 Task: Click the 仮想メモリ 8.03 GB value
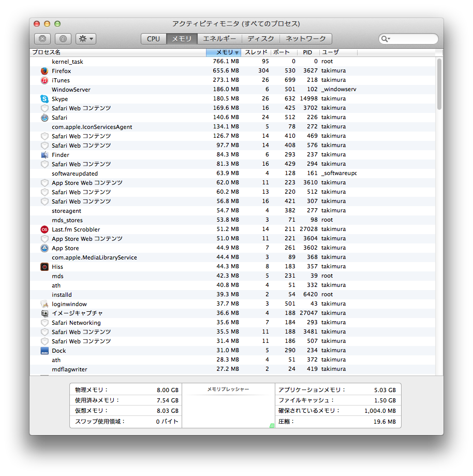[168, 411]
